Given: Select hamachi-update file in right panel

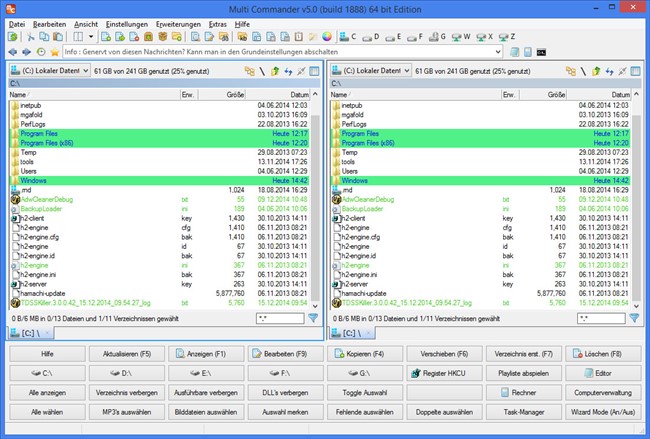Looking at the screenshot, I should [x=480, y=293].
